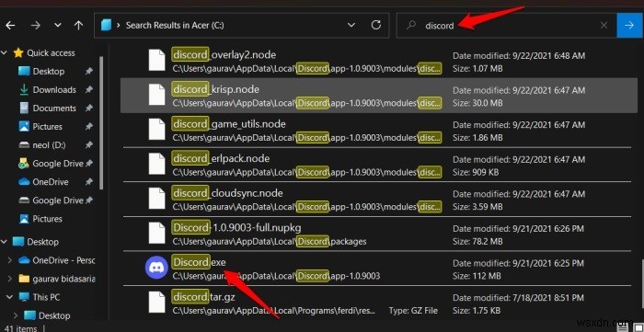This screenshot has width=644, height=332.
Task: Click file icon of discord_game_utils.node
Action: point(156,129)
